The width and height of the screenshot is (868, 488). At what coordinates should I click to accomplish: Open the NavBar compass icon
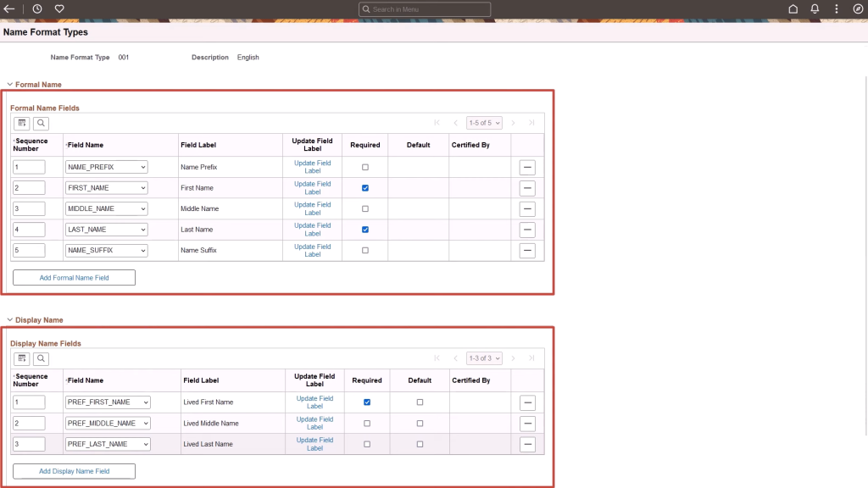point(857,8)
